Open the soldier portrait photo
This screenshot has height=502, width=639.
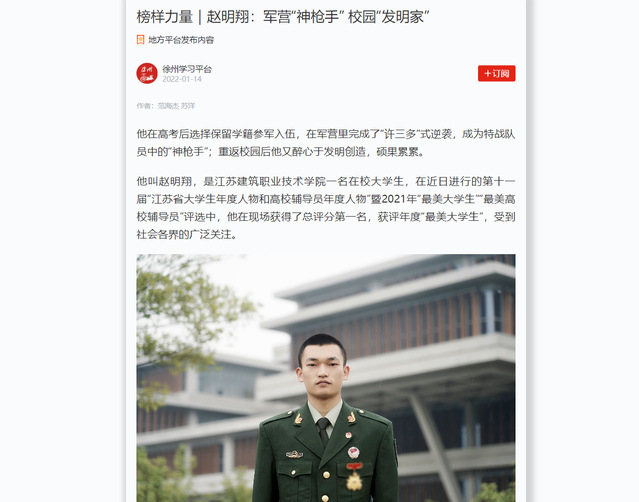[x=326, y=378]
